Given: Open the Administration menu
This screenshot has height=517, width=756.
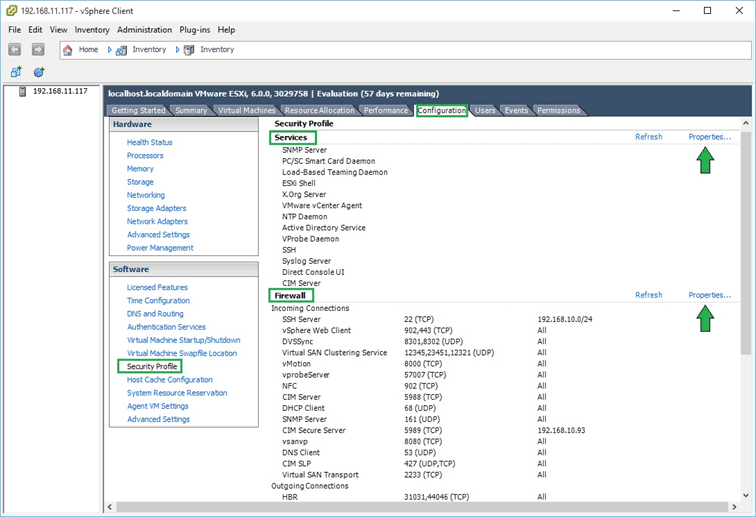Looking at the screenshot, I should point(144,30).
